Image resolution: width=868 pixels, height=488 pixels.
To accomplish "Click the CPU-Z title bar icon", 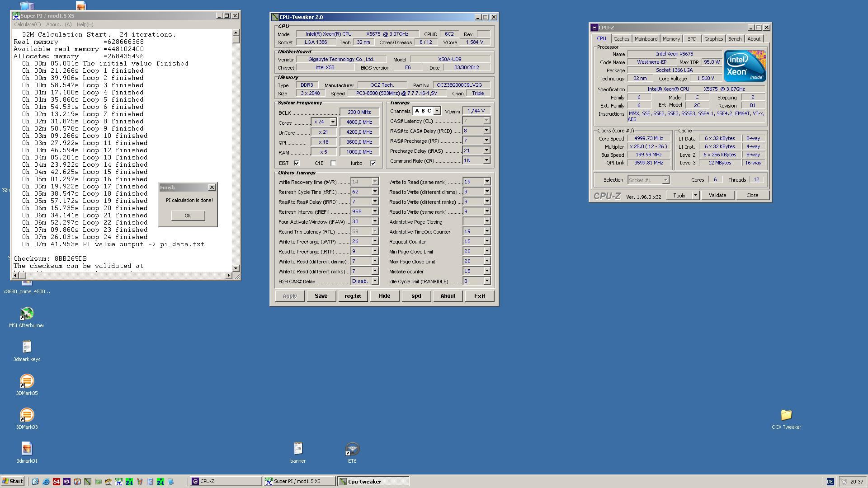I will click(594, 28).
